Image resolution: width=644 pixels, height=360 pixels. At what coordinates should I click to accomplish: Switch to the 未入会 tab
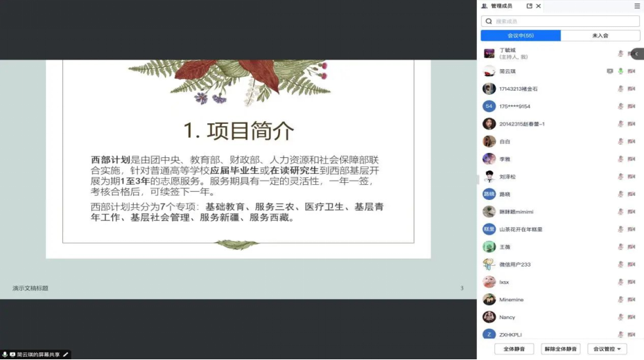600,35
